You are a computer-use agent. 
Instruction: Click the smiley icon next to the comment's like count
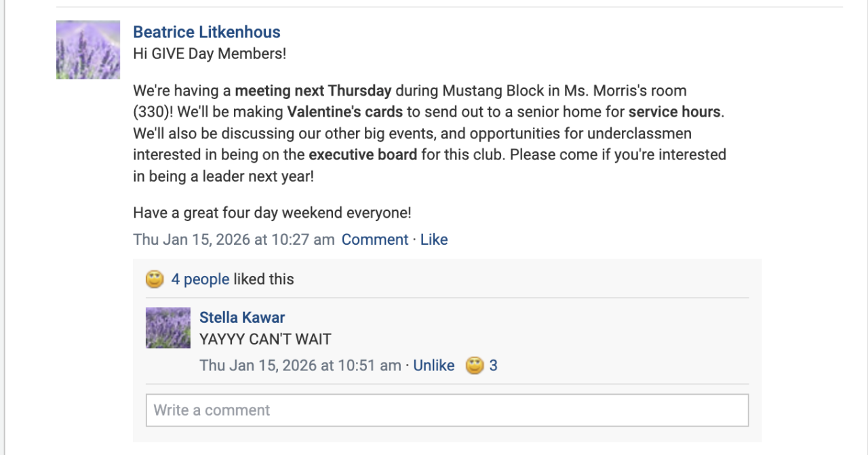(x=475, y=365)
